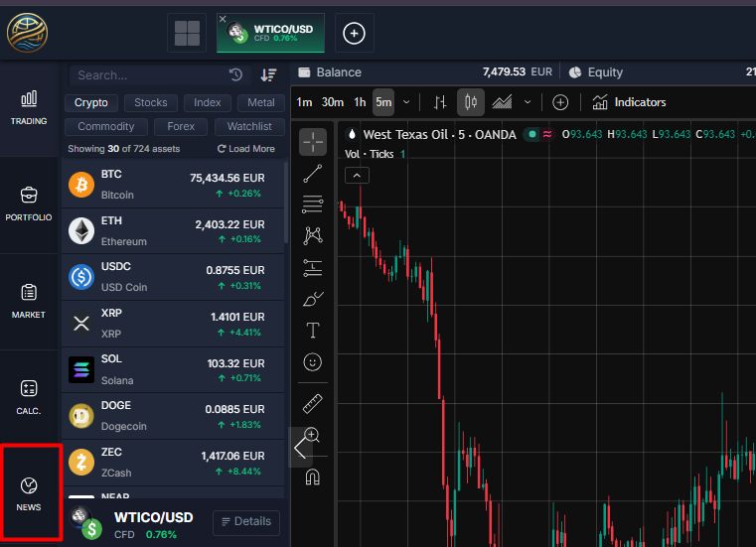Switch chart to bars style
The width and height of the screenshot is (756, 547).
click(x=440, y=102)
